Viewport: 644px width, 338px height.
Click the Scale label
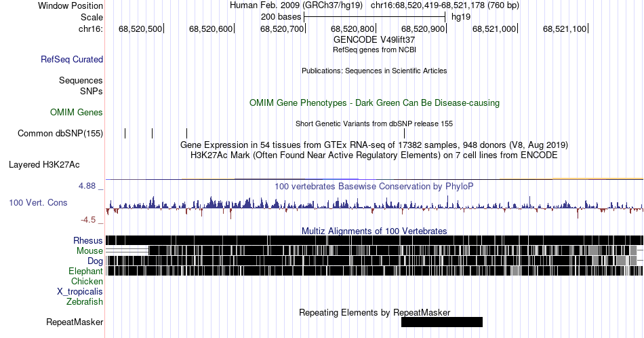click(x=92, y=17)
